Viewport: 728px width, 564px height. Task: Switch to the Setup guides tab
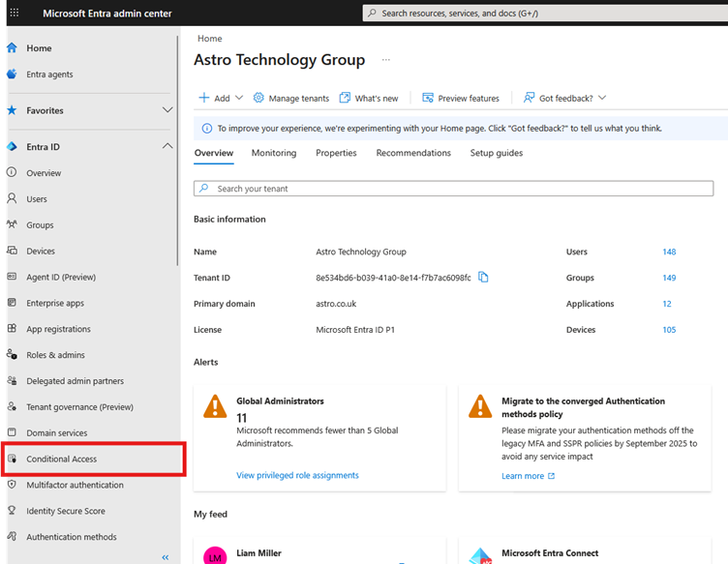(497, 153)
